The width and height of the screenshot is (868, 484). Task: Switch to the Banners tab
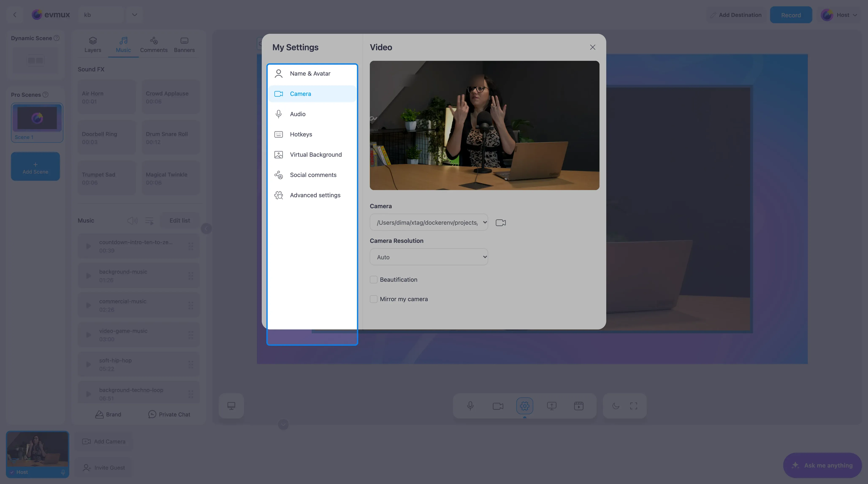pyautogui.click(x=184, y=45)
